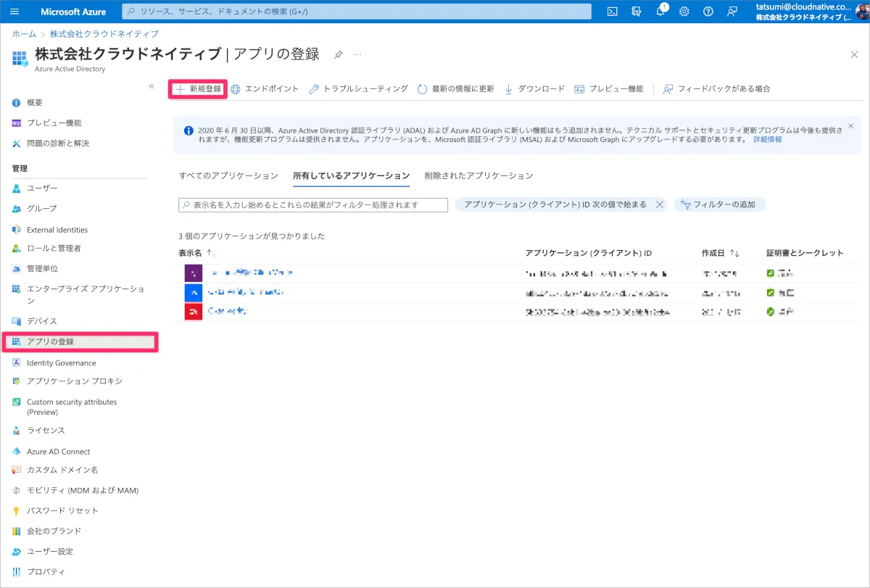Viewport: 870px width, 588px height.
Task: Switch to すべてのアプリケーション tab
Action: pyautogui.click(x=228, y=175)
